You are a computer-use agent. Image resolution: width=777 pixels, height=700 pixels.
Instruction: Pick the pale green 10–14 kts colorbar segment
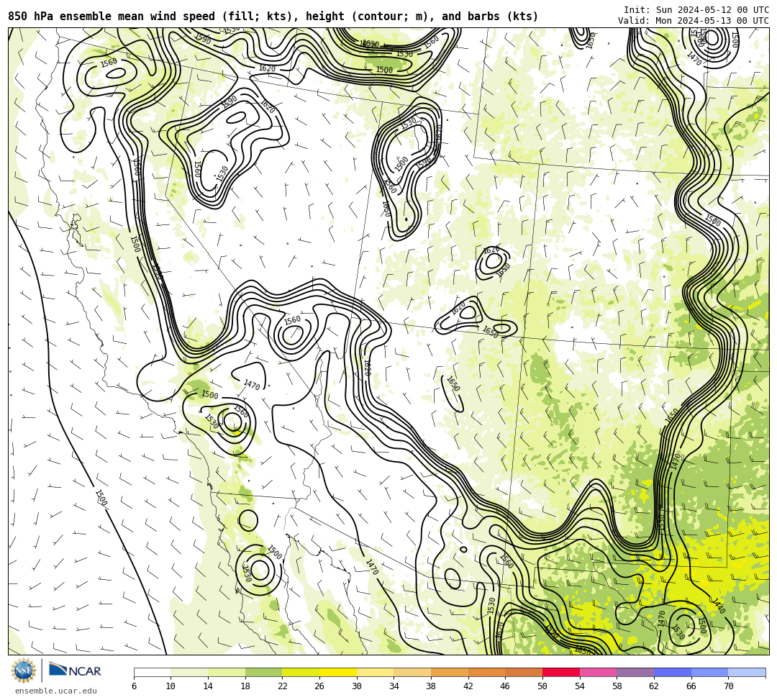189,672
